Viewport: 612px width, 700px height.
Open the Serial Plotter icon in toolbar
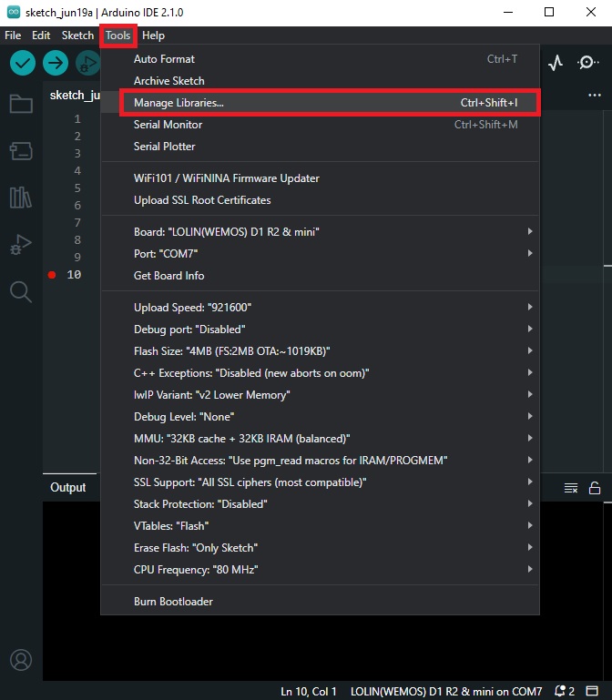(x=556, y=63)
